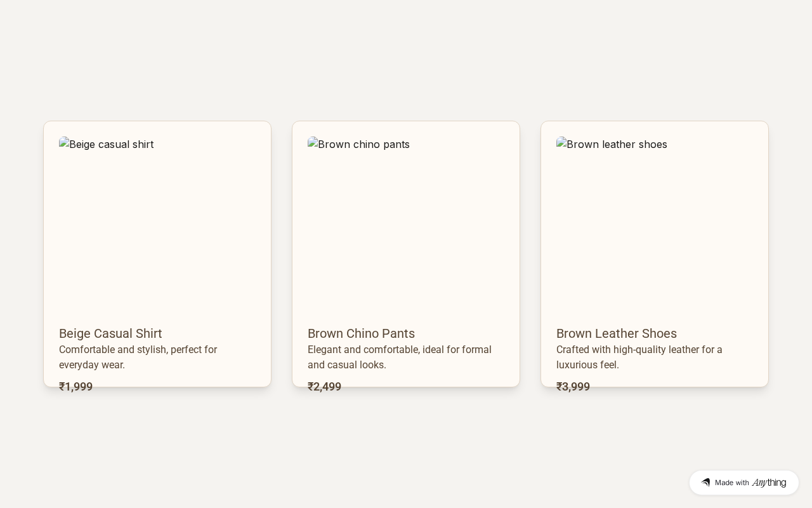Click the lowercase "Brown leather shoes" image alt text

pyautogui.click(x=617, y=145)
